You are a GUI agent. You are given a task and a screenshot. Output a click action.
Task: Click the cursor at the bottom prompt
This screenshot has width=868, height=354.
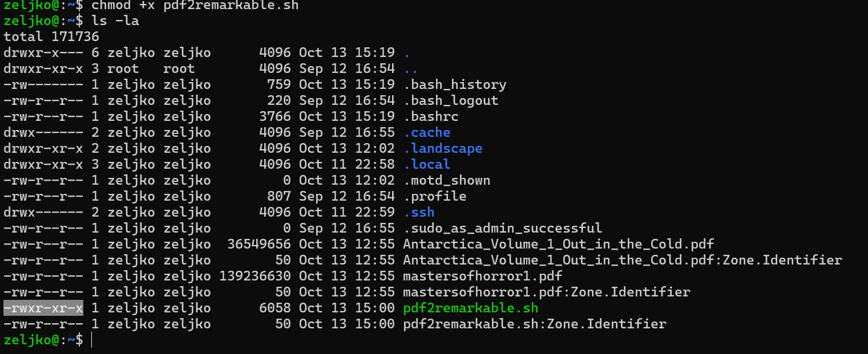[x=91, y=340]
